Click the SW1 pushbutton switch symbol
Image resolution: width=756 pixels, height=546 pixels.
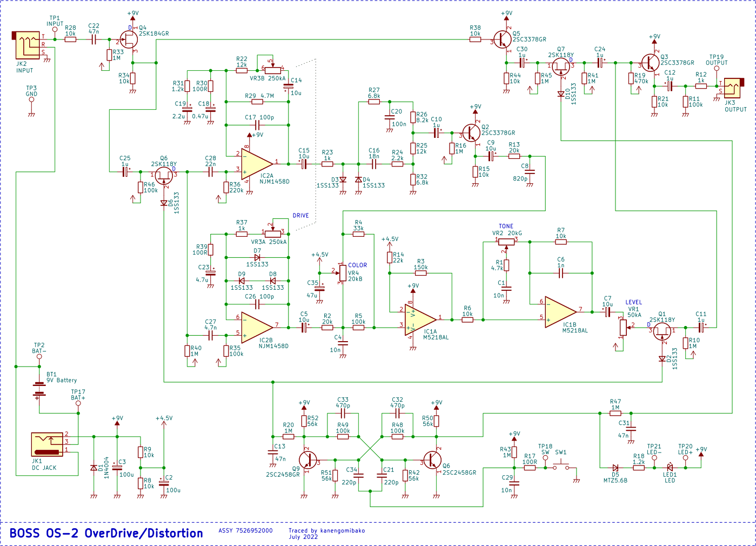coord(560,465)
